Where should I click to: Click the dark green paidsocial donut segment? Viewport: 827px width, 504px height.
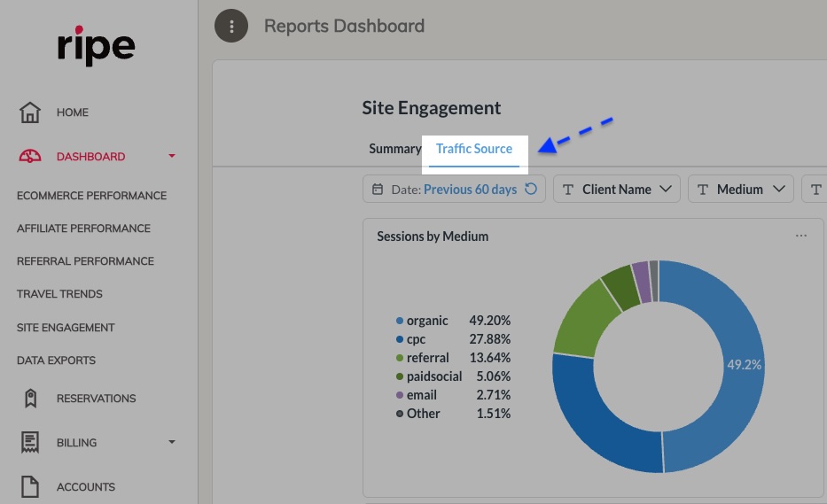coord(623,287)
